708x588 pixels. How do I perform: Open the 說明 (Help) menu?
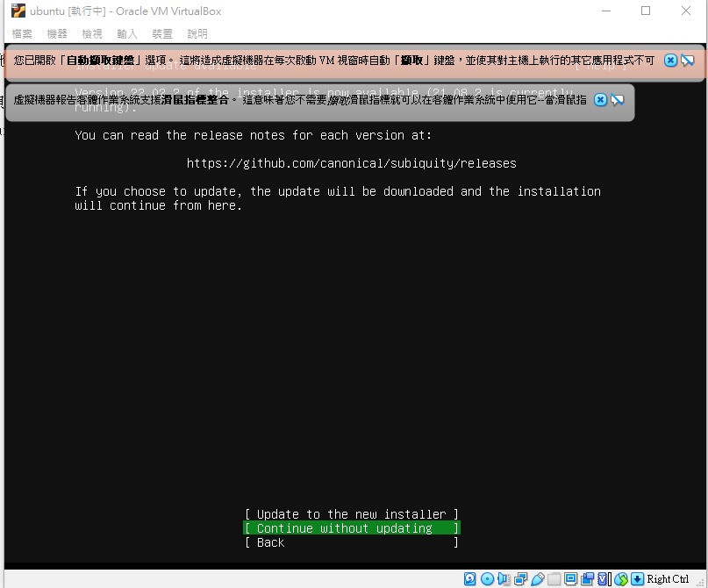197,34
